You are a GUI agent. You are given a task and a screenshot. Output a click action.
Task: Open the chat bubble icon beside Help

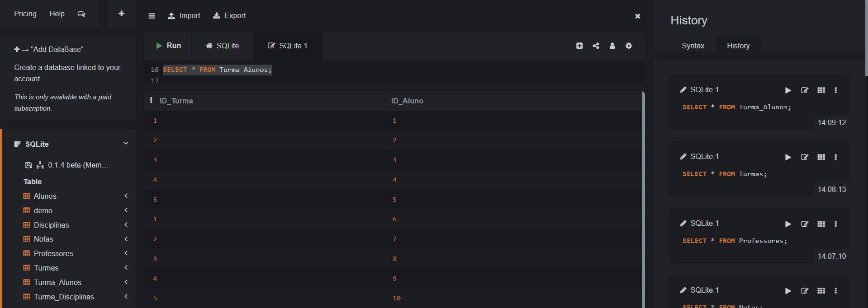click(x=81, y=14)
